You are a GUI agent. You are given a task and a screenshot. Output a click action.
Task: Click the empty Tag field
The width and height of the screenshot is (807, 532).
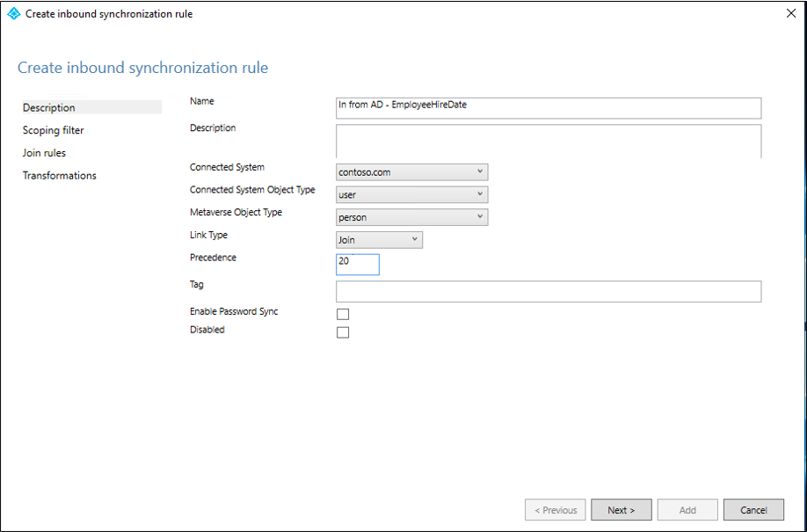[x=545, y=290]
